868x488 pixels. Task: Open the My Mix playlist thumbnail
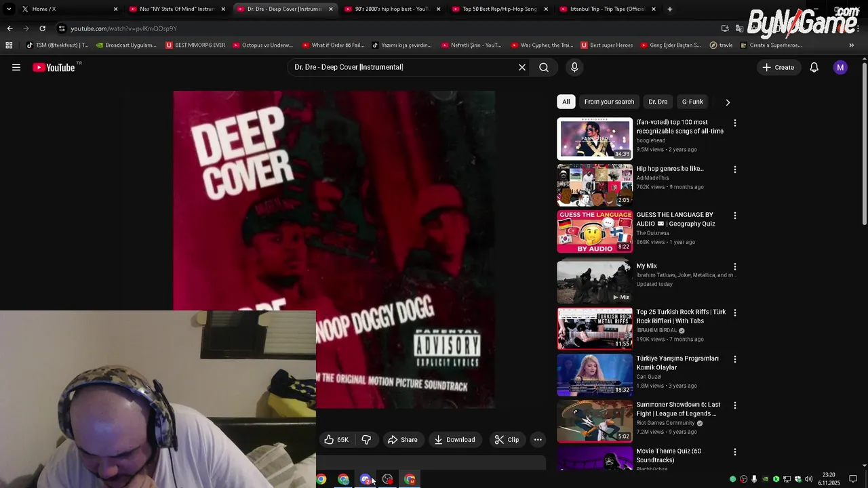point(595,282)
